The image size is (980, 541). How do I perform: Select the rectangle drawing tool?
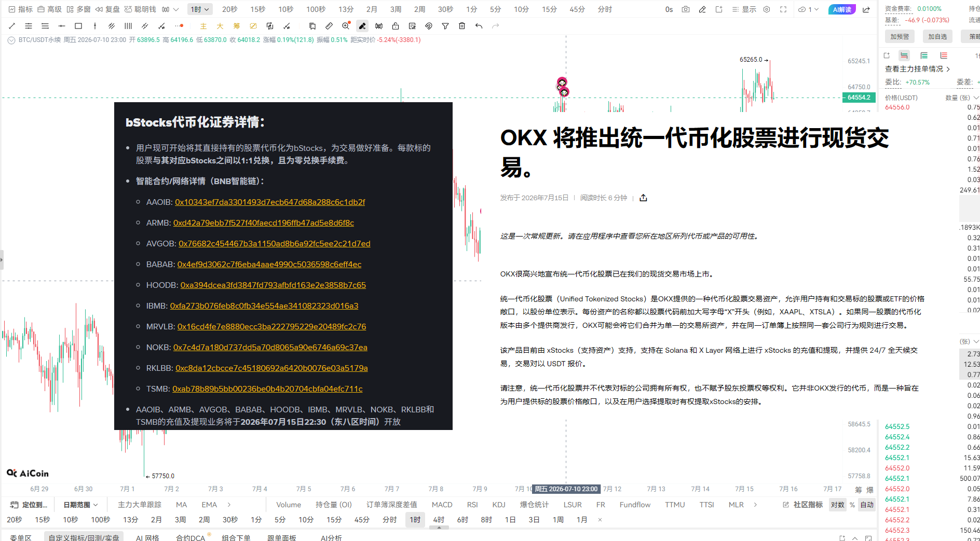point(78,26)
